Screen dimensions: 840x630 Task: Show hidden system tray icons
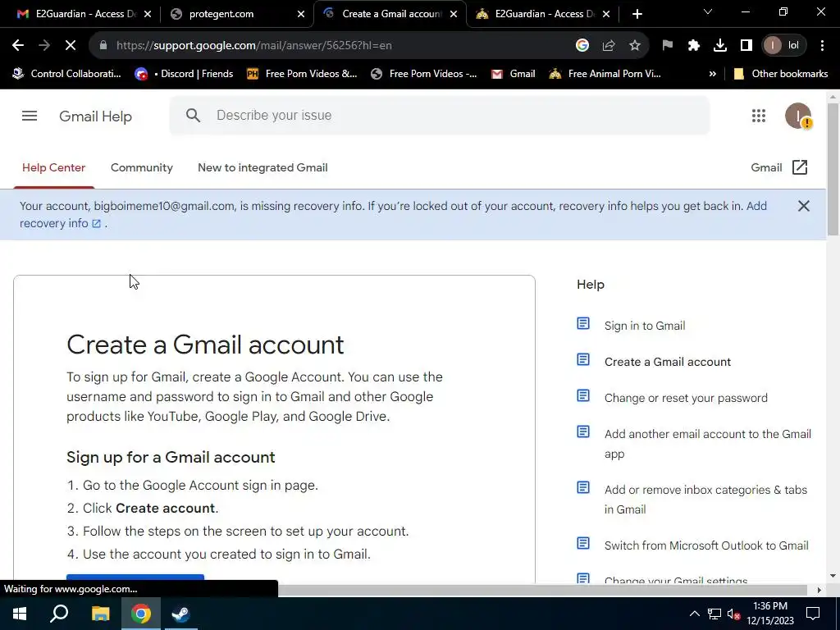coord(694,614)
